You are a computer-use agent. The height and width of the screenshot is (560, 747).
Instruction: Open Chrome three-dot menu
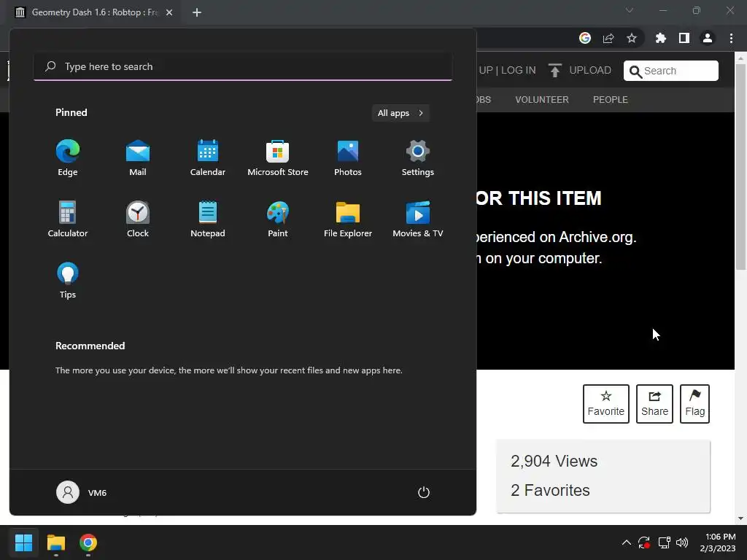pyautogui.click(x=731, y=38)
